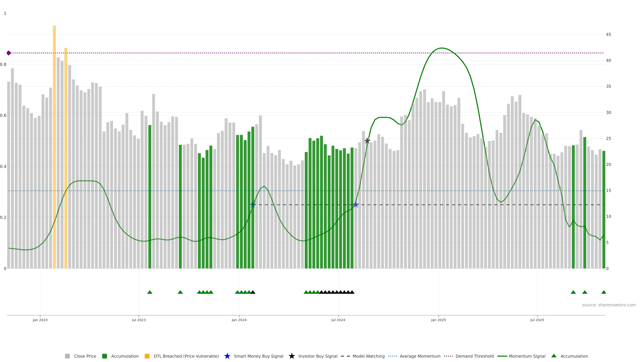Click the DTL Breached (Price Vulnerable) legend label
This screenshot has width=644, height=362.
pyautogui.click(x=186, y=356)
